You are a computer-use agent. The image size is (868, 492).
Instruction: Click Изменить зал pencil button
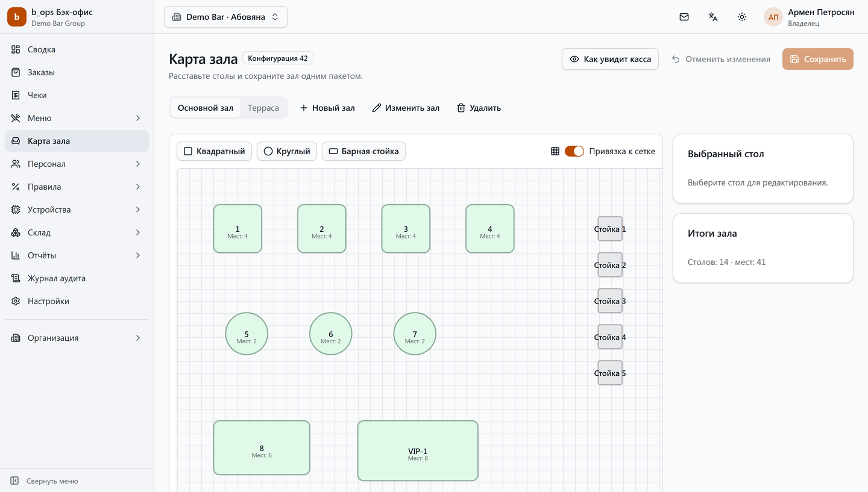[406, 108]
